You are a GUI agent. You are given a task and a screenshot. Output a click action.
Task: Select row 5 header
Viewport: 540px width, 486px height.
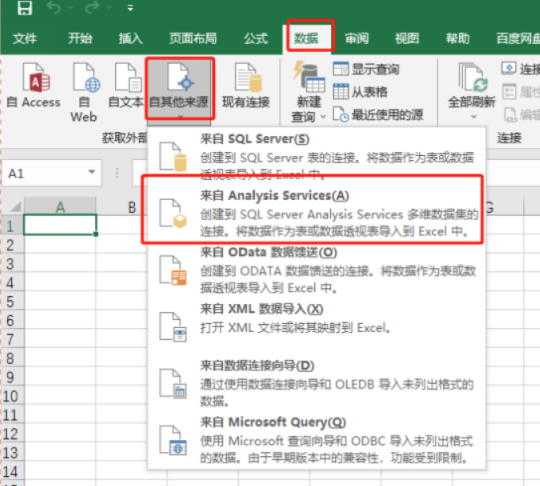coord(12,302)
